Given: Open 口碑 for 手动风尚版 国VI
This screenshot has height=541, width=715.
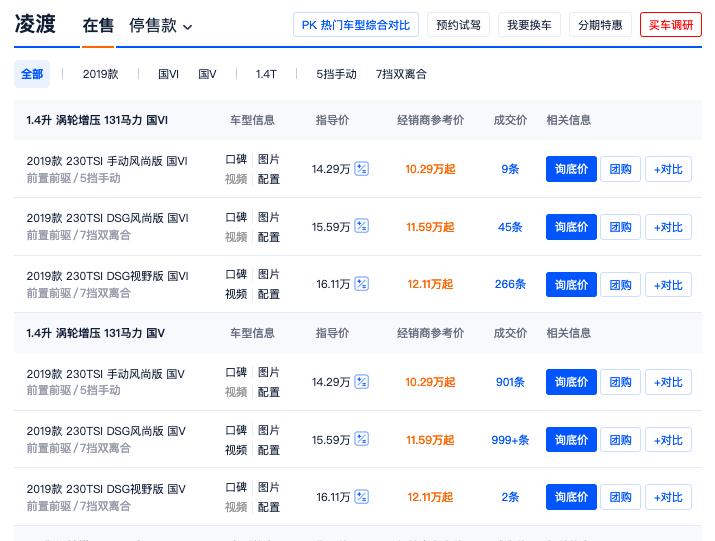Looking at the screenshot, I should (236, 159).
